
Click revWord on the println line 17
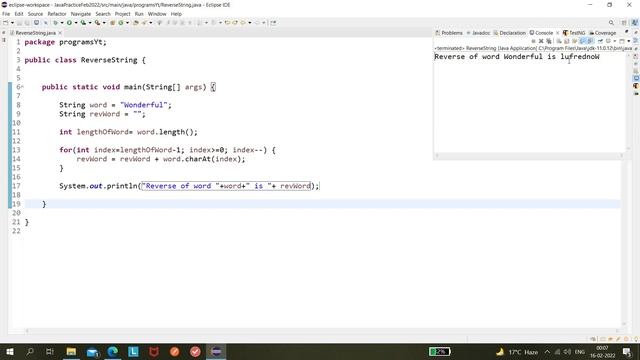tap(295, 186)
